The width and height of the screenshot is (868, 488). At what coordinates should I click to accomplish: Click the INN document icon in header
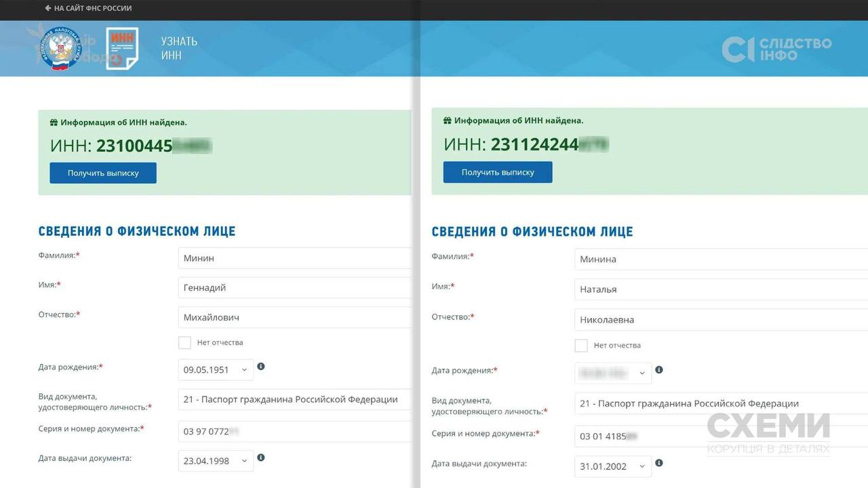pyautogui.click(x=122, y=48)
